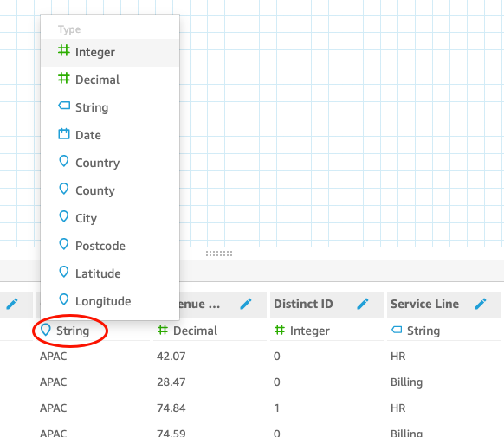Image resolution: width=504 pixels, height=437 pixels.
Task: Click the HR cell in the 74.84 row
Action: [x=398, y=408]
